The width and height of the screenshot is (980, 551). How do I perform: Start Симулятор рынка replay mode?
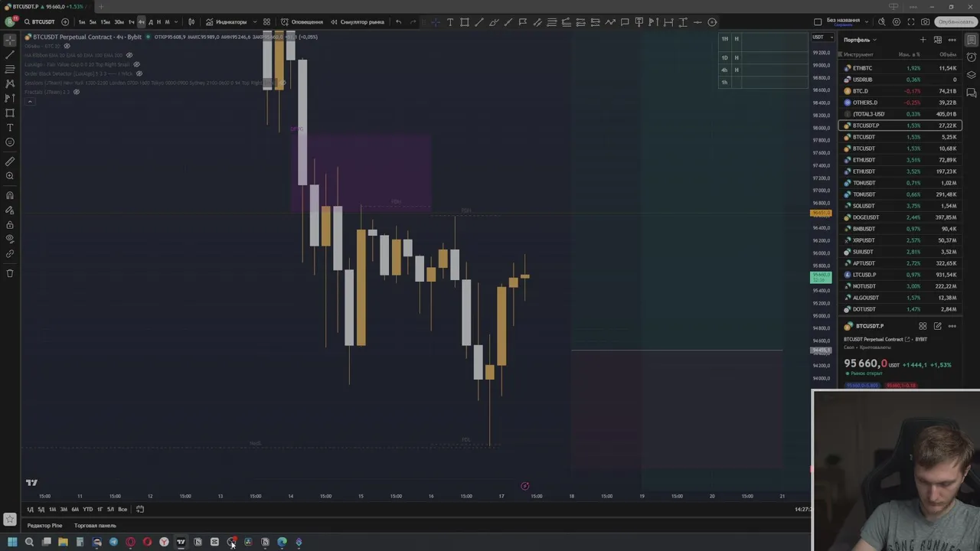pos(358,21)
